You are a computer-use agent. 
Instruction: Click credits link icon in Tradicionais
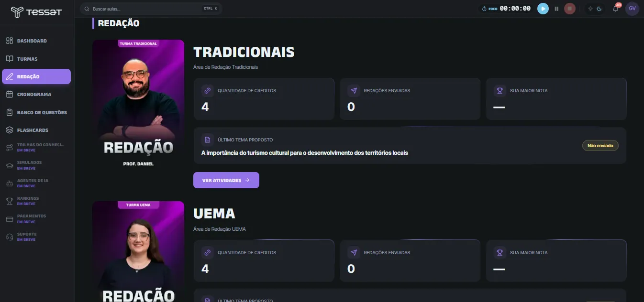pyautogui.click(x=207, y=90)
